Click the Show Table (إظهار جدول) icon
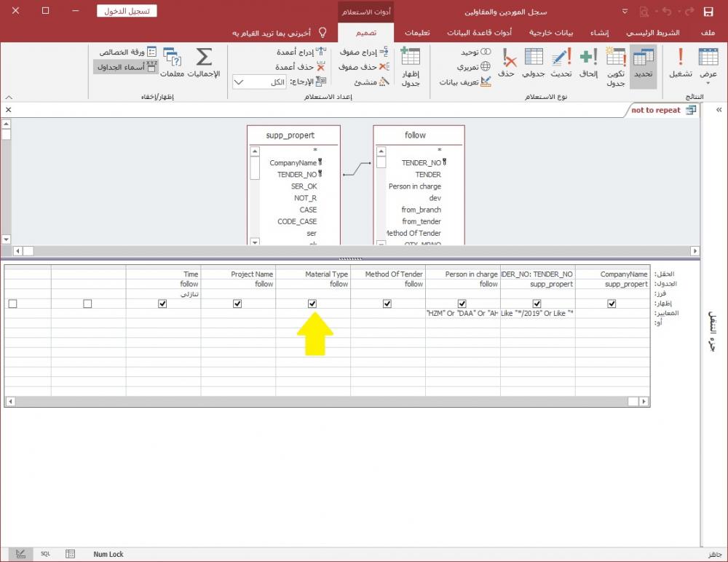Screen dimensions: 728x562 point(411,66)
